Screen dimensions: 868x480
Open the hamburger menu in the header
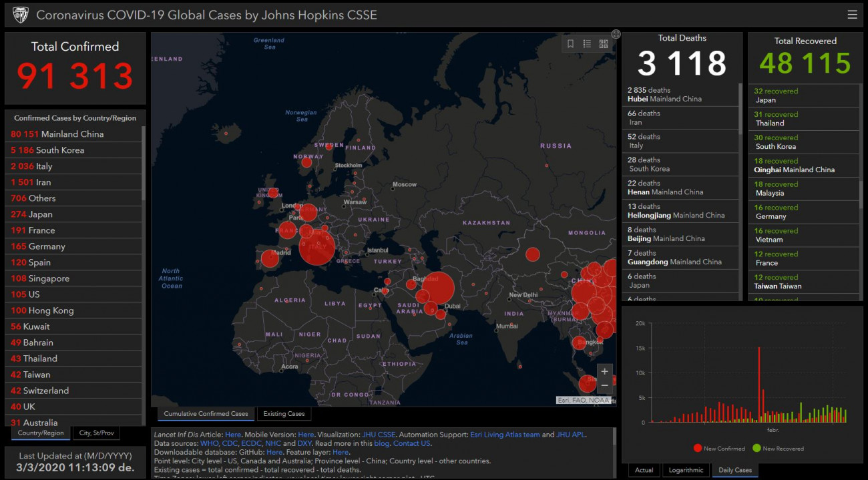pyautogui.click(x=852, y=15)
